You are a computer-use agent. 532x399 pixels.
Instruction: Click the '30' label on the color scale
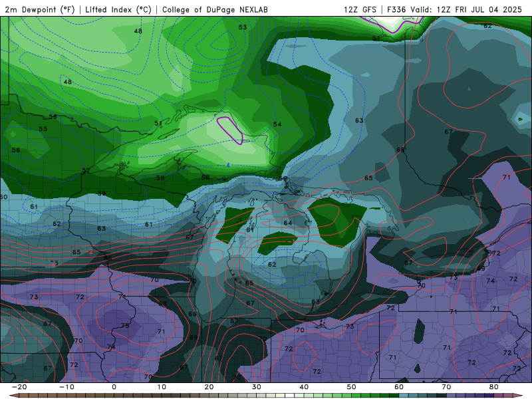coord(257,387)
